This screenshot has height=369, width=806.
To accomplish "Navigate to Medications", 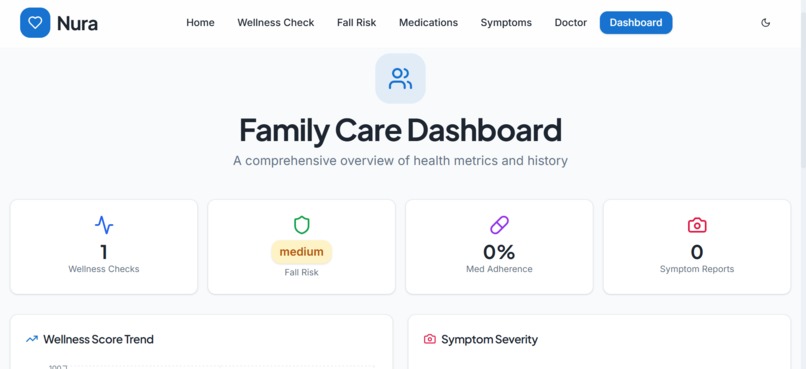I will tap(428, 23).
